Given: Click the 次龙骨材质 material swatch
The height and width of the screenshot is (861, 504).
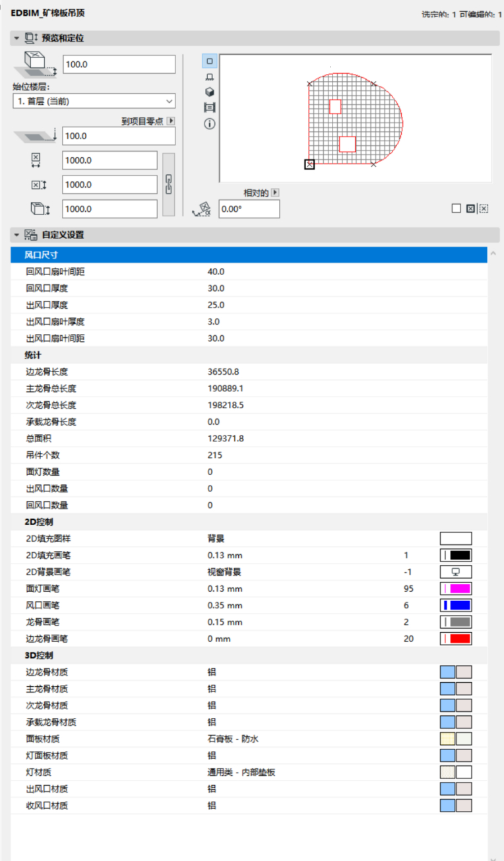Looking at the screenshot, I should pos(456,705).
